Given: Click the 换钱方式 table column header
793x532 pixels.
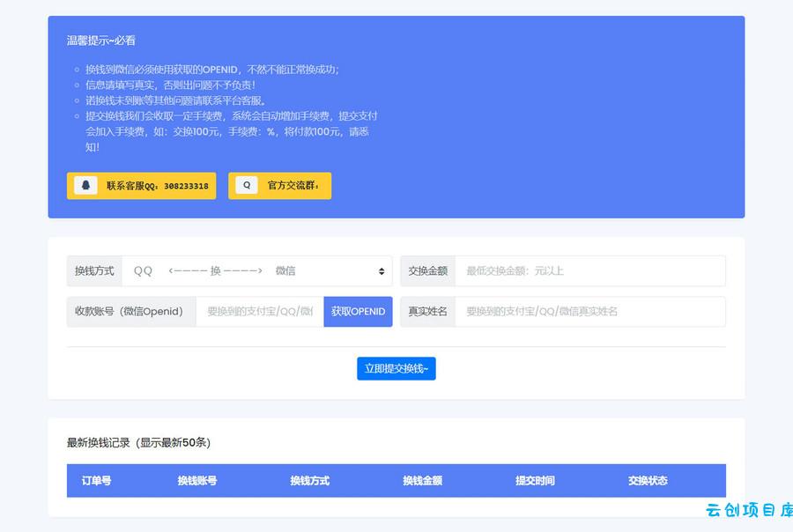Looking at the screenshot, I should point(309,480).
